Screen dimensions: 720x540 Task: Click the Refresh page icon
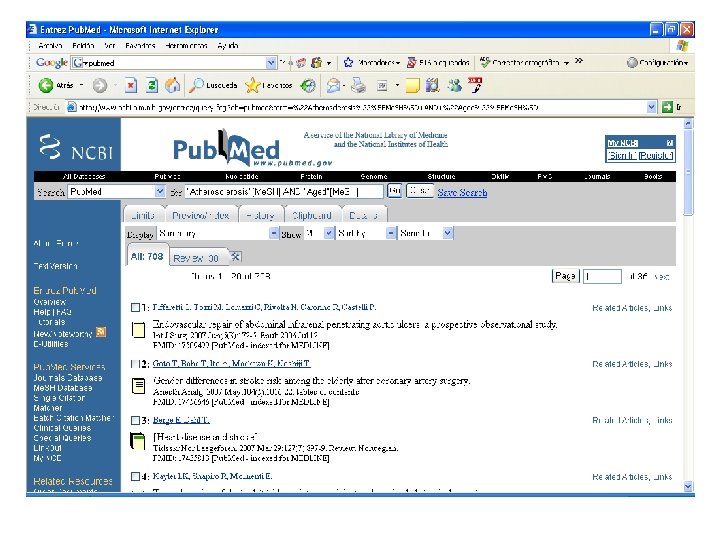[152, 85]
